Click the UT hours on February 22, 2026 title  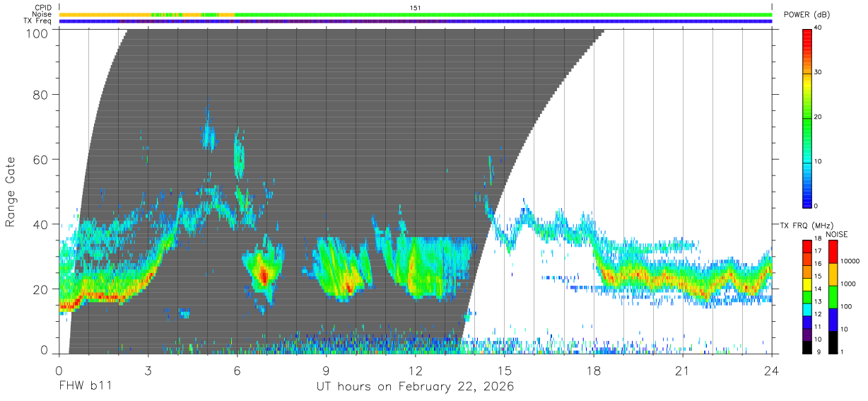tap(415, 387)
